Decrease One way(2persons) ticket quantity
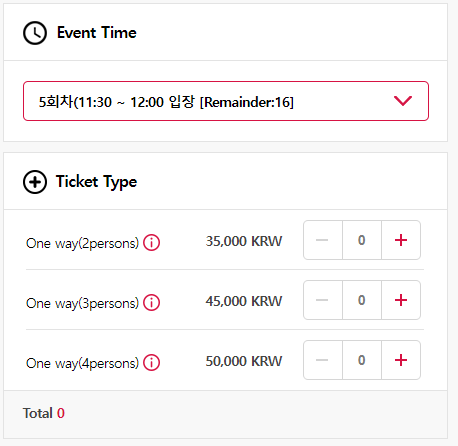The width and height of the screenshot is (458, 446). (x=322, y=240)
